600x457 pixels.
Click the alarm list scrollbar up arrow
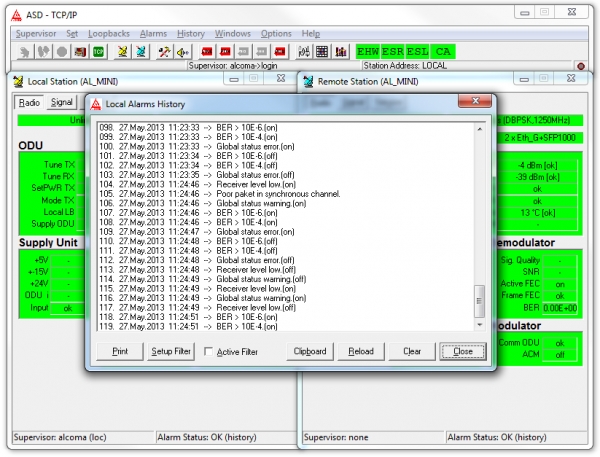point(478,130)
